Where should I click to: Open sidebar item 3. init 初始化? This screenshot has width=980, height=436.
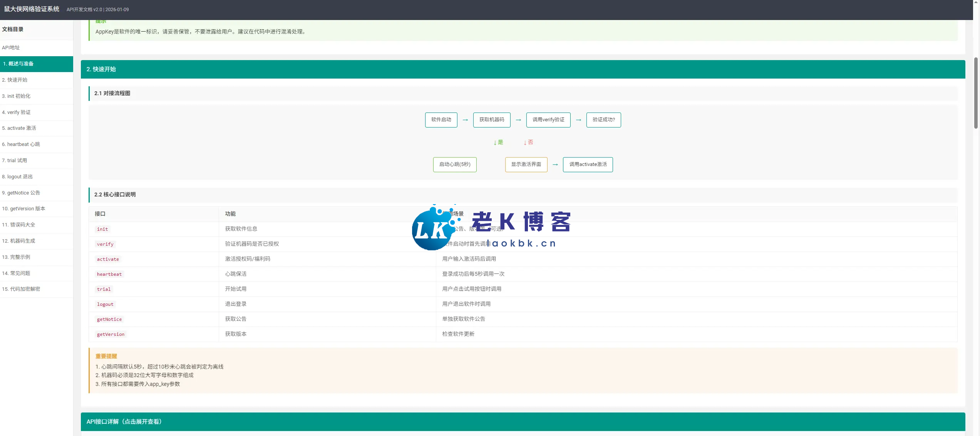(16, 96)
